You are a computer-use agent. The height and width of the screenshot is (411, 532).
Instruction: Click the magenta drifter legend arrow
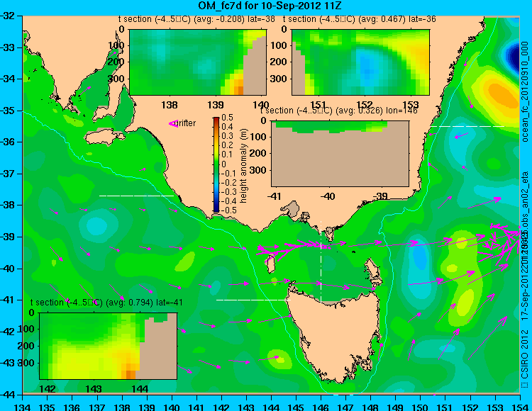[x=173, y=124]
